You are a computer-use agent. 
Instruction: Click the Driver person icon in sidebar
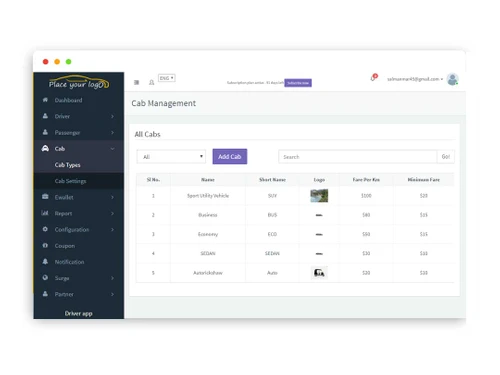coord(45,116)
